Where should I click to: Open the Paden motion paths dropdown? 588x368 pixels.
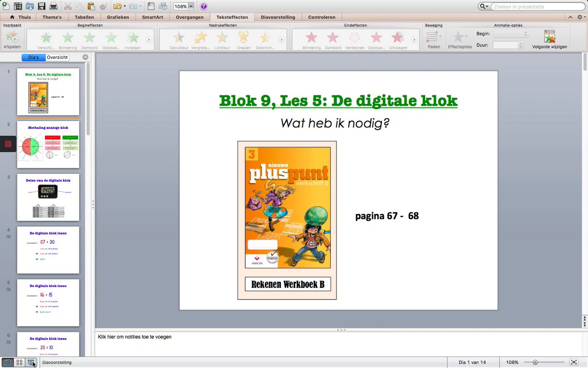434,40
